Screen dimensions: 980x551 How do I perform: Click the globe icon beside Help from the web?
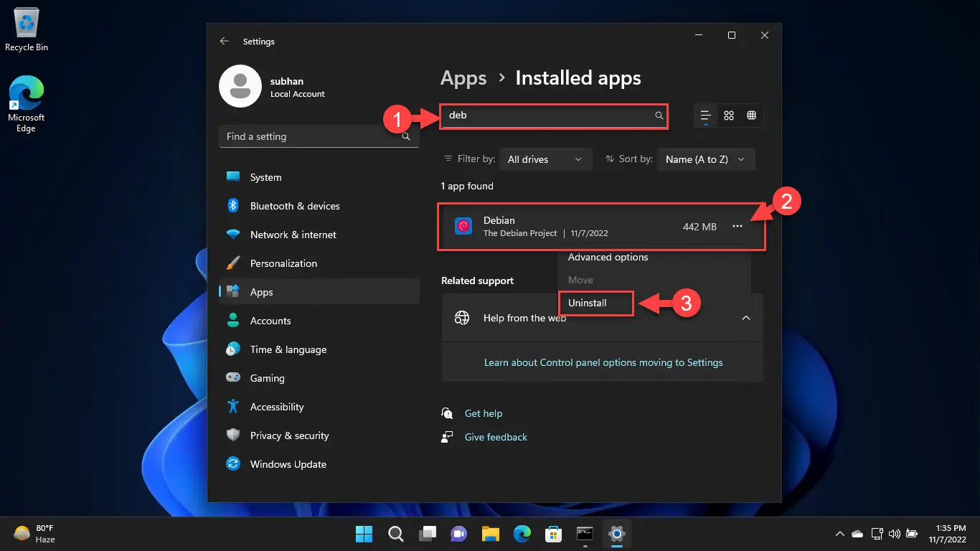[x=463, y=318]
